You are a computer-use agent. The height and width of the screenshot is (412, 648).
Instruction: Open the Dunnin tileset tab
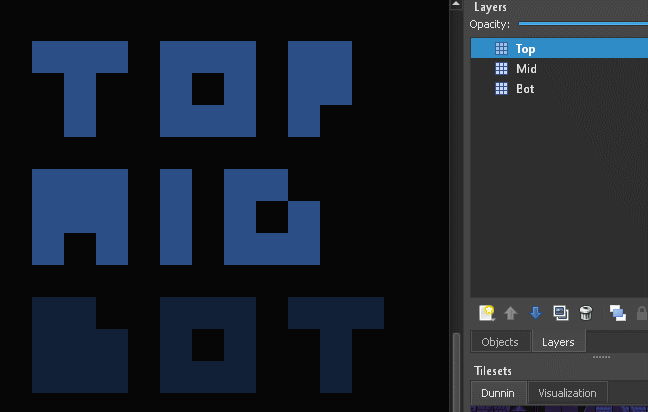(x=498, y=393)
